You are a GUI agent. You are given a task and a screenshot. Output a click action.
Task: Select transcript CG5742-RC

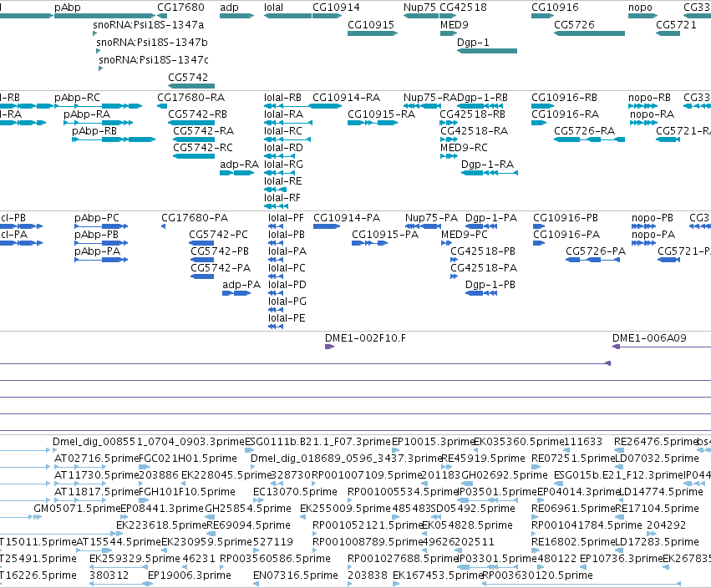coord(203,148)
